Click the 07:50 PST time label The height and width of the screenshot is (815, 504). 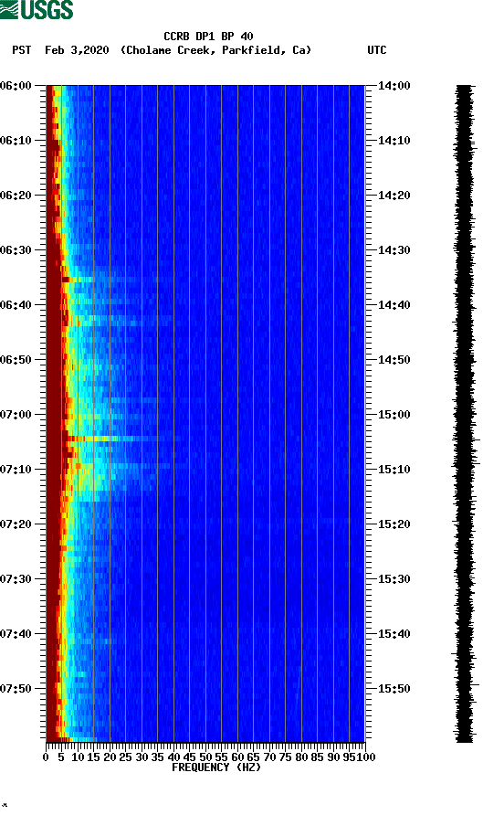16,689
